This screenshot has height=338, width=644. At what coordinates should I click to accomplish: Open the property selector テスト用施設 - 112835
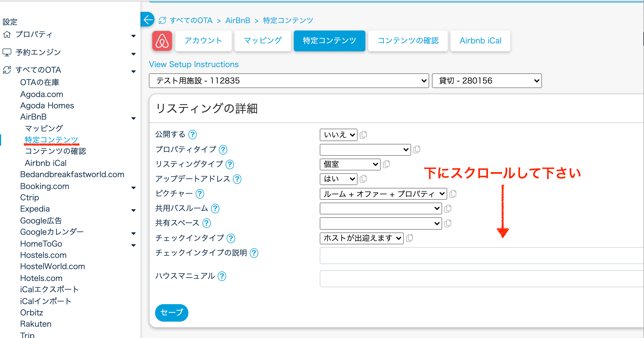coord(289,81)
